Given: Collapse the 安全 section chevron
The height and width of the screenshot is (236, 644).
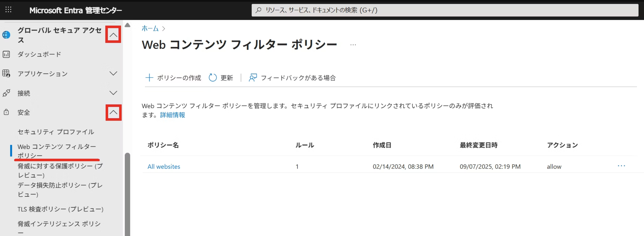Looking at the screenshot, I should tap(113, 112).
